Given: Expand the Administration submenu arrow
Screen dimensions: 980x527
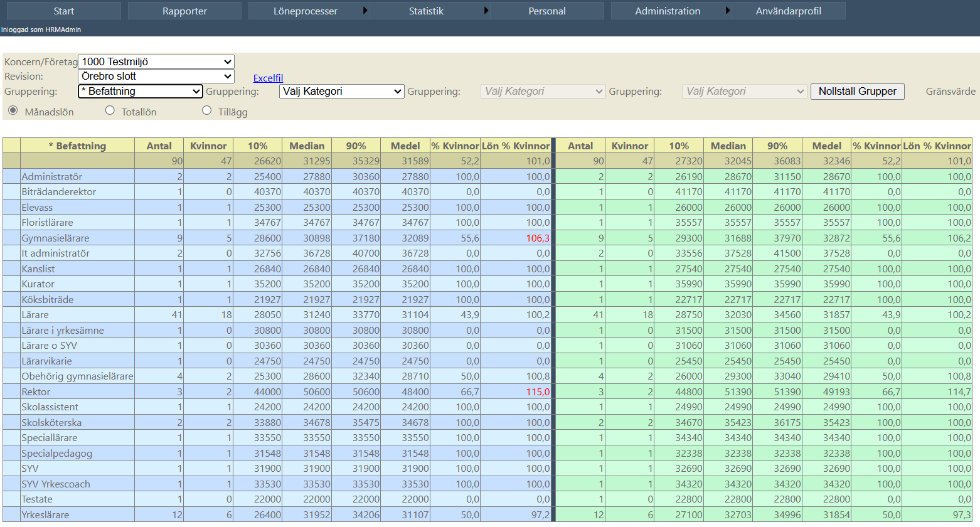Looking at the screenshot, I should click(x=728, y=11).
